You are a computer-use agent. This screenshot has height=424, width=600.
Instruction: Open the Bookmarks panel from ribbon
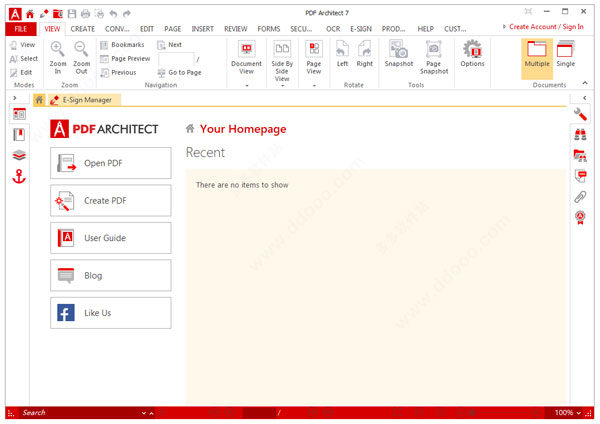tap(122, 45)
